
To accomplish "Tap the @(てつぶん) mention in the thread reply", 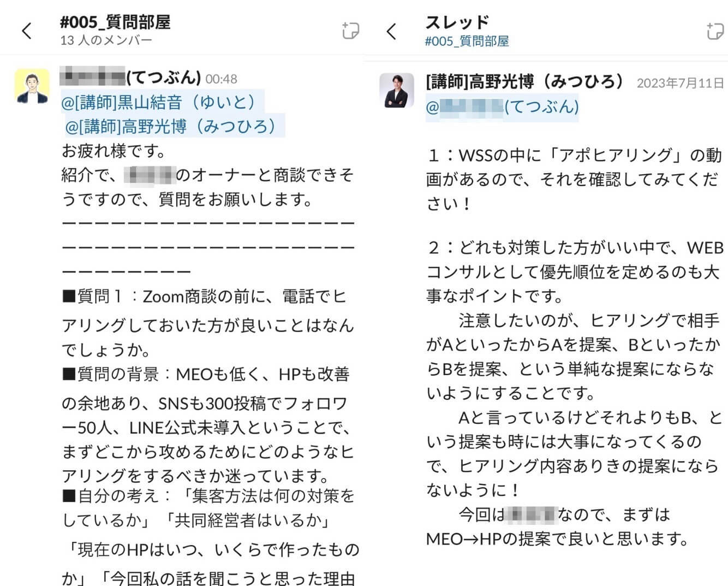I will click(502, 106).
